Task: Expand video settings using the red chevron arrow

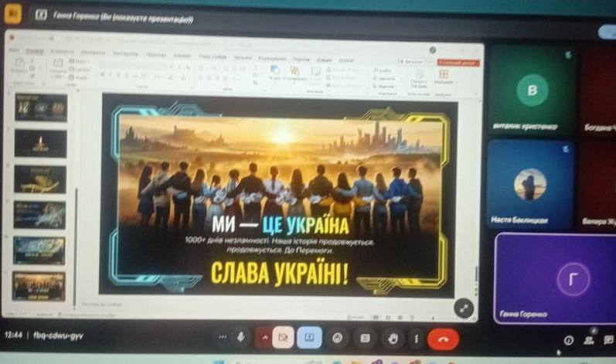Action: point(264,337)
